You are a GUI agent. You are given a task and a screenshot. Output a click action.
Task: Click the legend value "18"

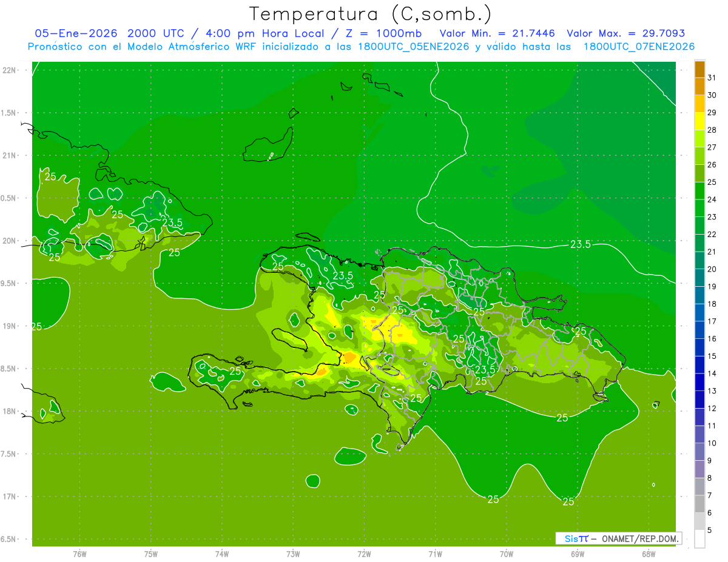(712, 304)
